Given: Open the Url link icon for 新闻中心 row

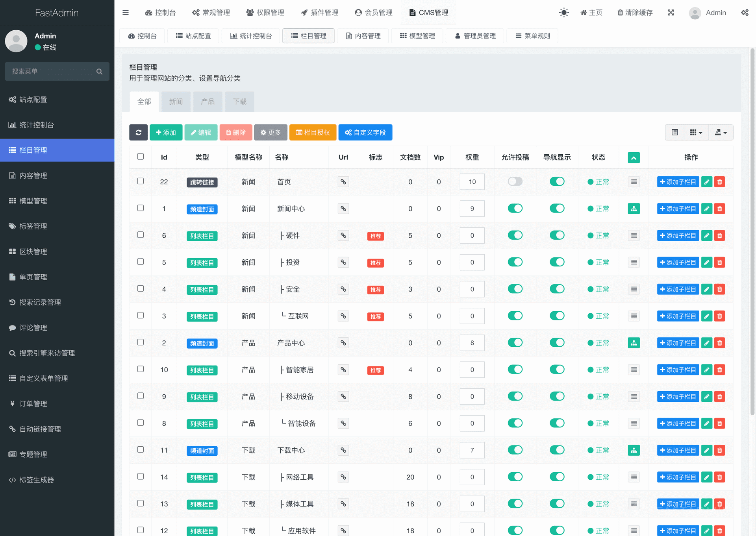Looking at the screenshot, I should tap(343, 209).
